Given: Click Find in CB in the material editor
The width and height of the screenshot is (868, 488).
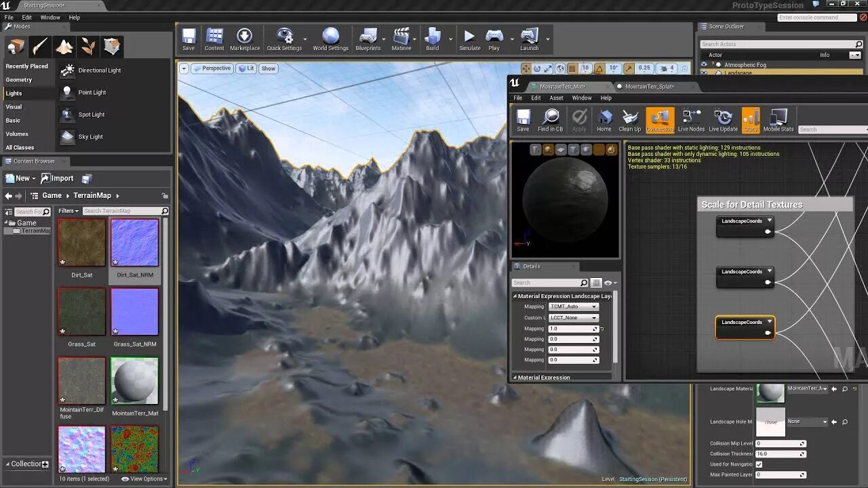Looking at the screenshot, I should [x=550, y=119].
